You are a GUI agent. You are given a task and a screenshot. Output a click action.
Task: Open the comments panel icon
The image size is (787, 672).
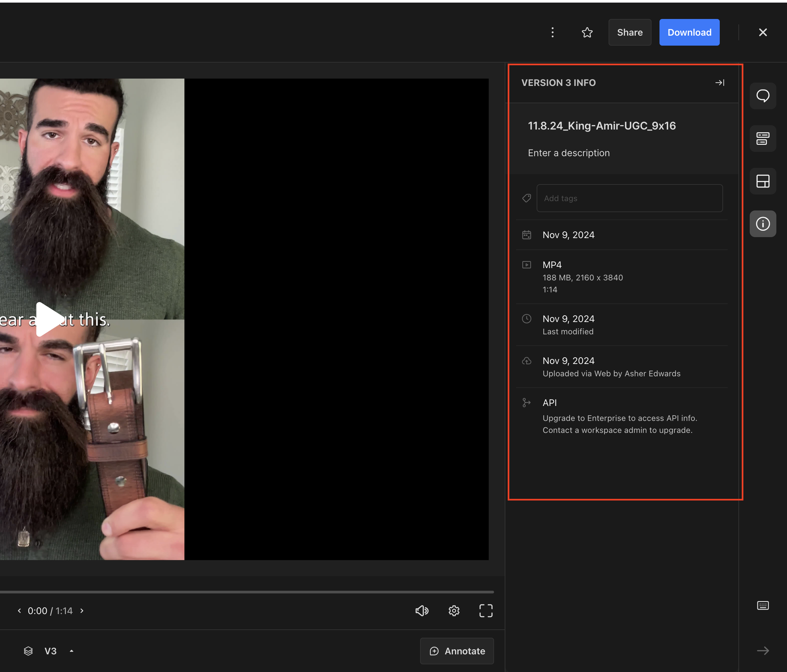tap(762, 96)
